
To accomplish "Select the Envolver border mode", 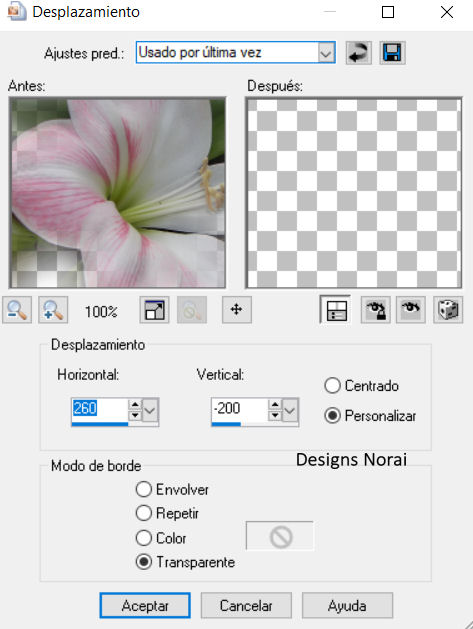I will coord(144,489).
